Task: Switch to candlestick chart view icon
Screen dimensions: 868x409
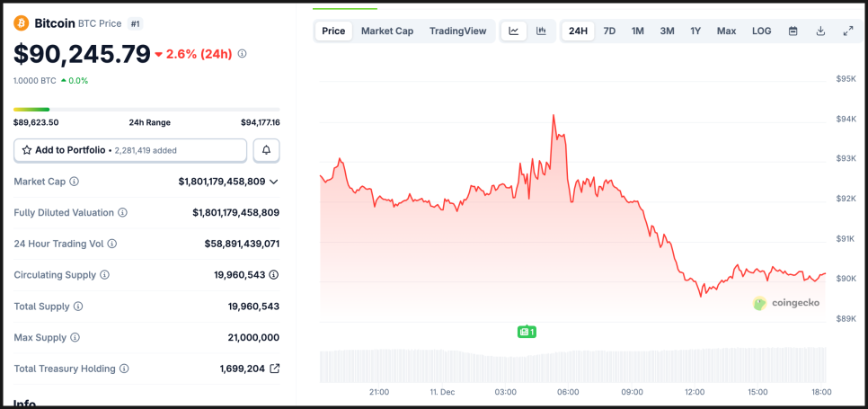Action: coord(541,31)
